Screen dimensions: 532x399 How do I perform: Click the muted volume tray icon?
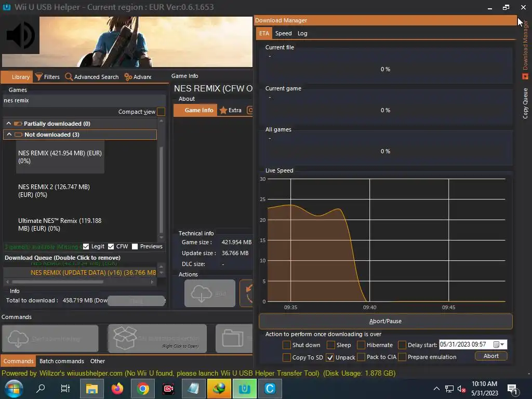tap(461, 389)
